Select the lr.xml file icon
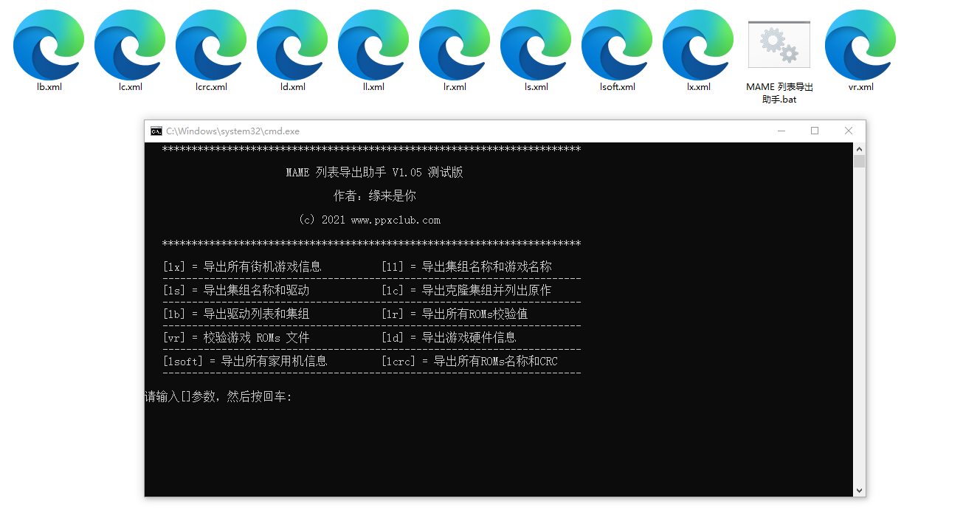Viewport: 980px width, 518px height. coord(455,45)
